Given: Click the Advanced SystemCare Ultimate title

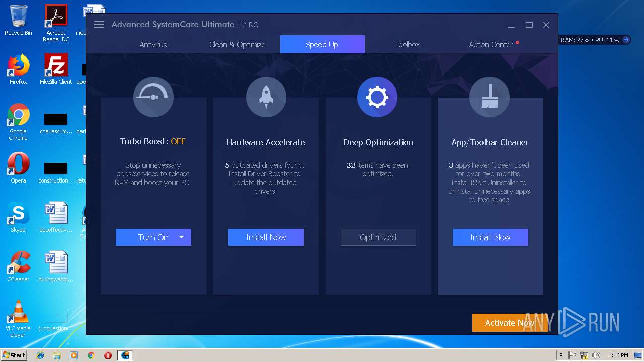Looking at the screenshot, I should click(x=173, y=24).
